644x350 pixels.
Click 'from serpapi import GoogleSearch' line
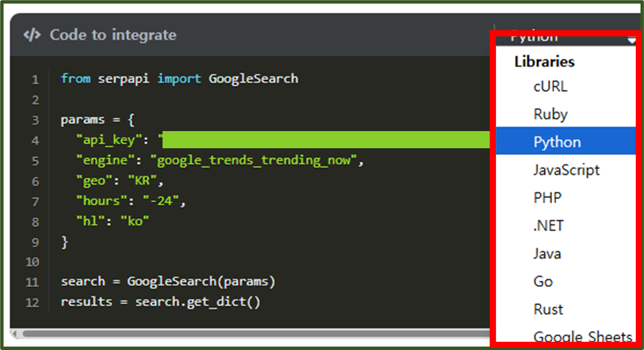(180, 78)
